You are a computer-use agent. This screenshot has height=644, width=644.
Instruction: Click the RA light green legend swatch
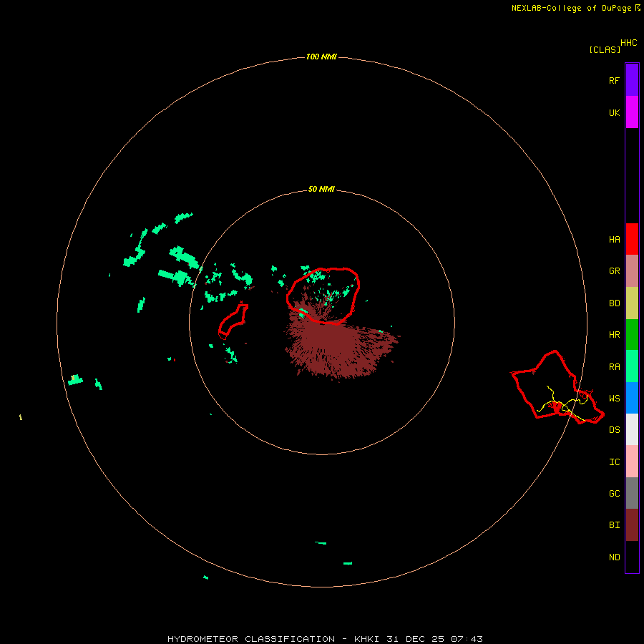point(632,366)
